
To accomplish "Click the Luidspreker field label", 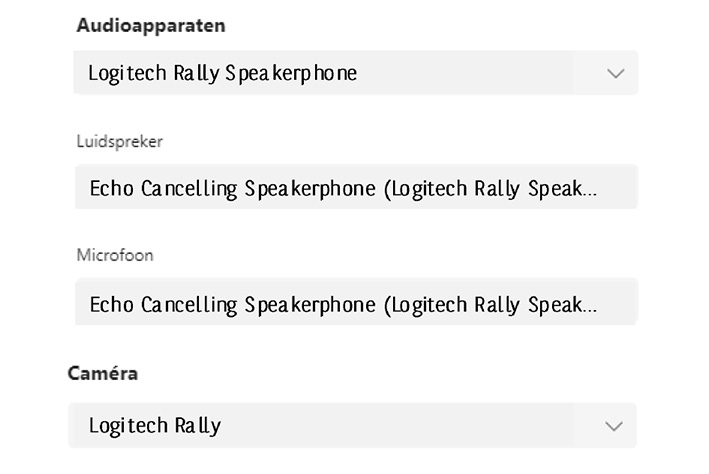I will tap(119, 141).
